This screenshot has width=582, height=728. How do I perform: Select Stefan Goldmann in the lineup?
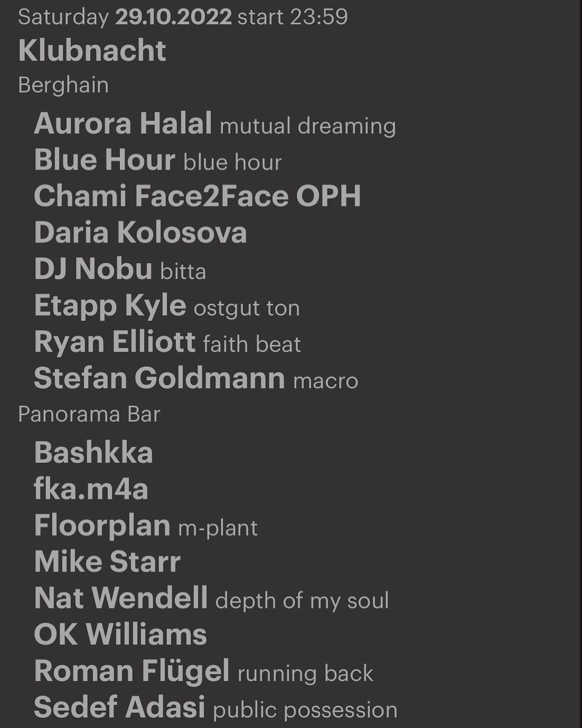(160, 378)
